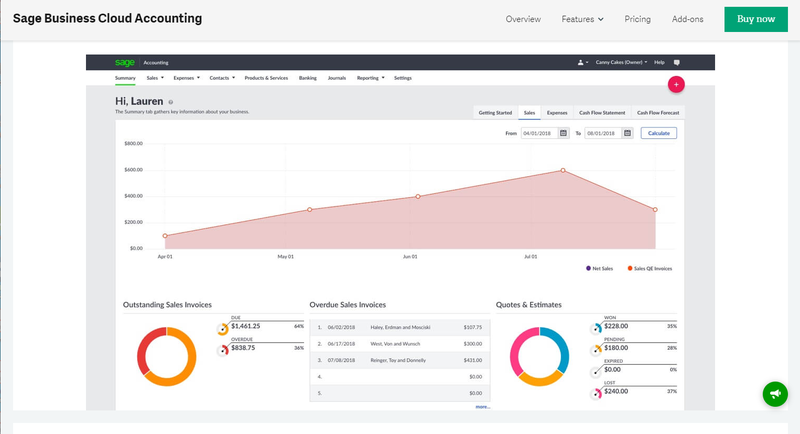Click the From date input field
The width and height of the screenshot is (800, 434).
pyautogui.click(x=539, y=133)
